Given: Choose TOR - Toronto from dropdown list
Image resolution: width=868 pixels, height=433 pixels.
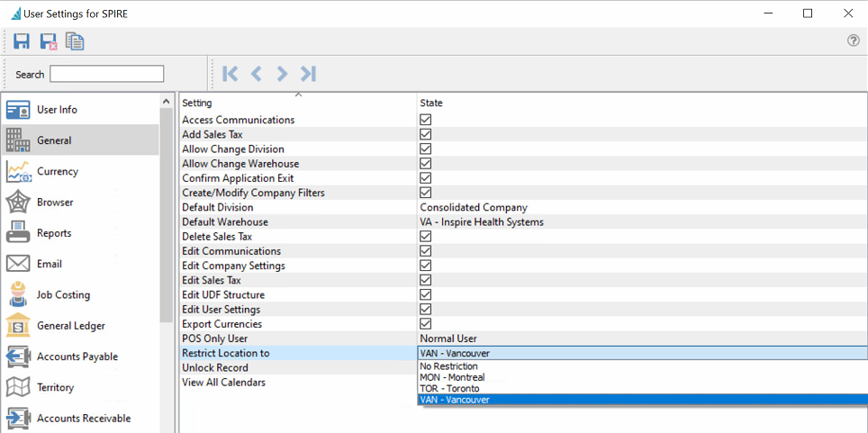Looking at the screenshot, I should [x=642, y=388].
